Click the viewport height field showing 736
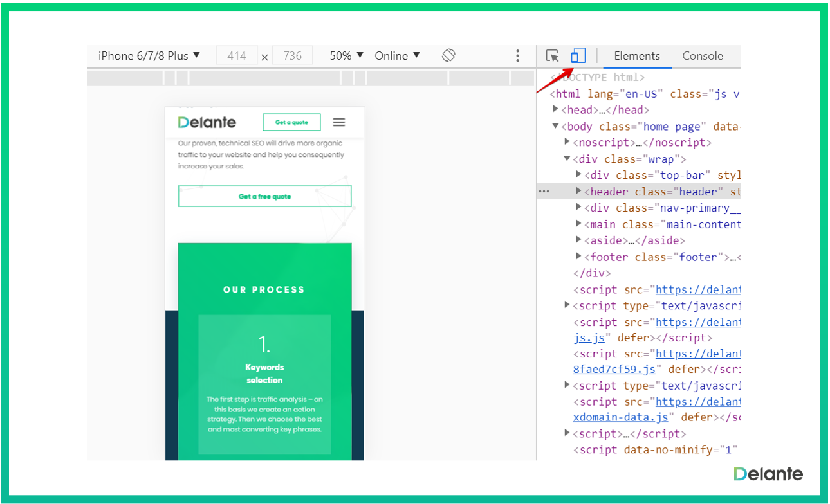 (x=292, y=56)
